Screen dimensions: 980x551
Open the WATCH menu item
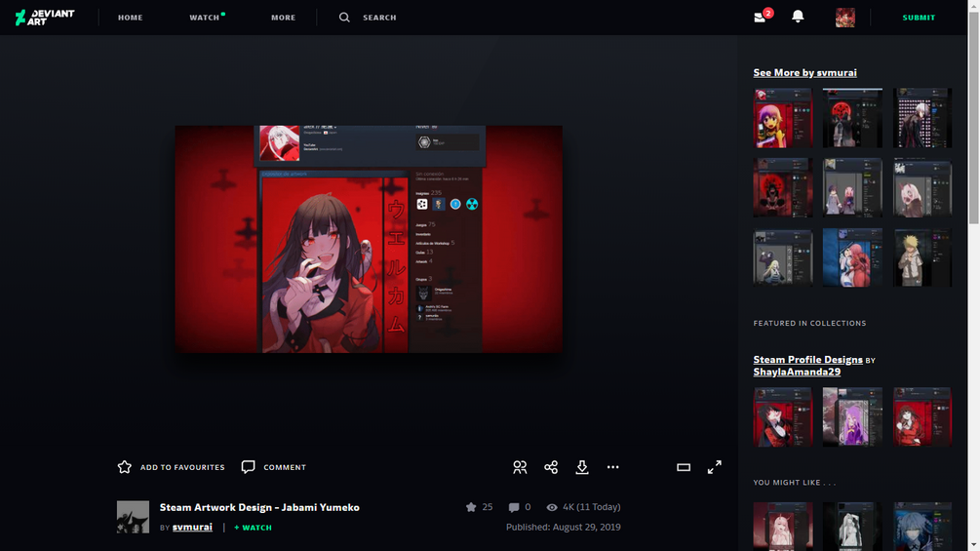205,18
